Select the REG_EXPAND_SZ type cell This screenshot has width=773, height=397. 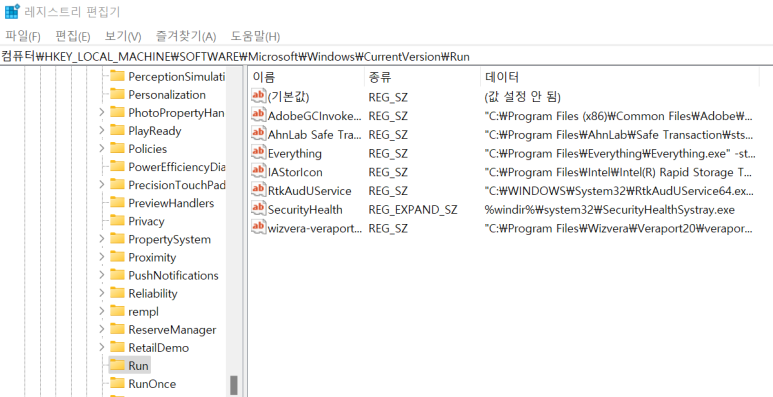[413, 210]
